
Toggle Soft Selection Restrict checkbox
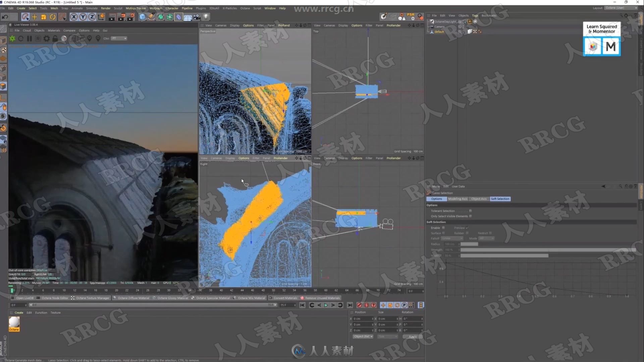[490, 233]
